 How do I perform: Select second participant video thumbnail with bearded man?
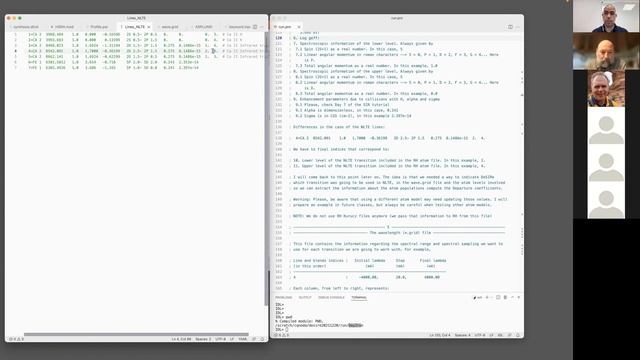click(x=606, y=51)
